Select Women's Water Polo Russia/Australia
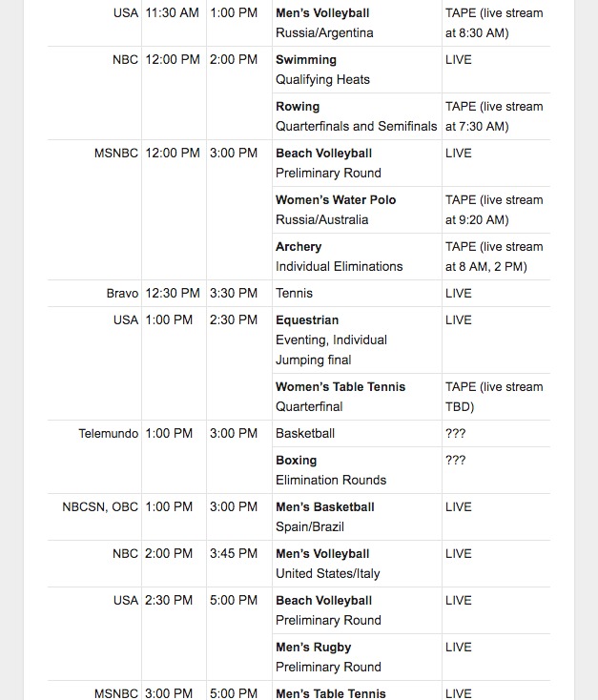 tap(335, 210)
